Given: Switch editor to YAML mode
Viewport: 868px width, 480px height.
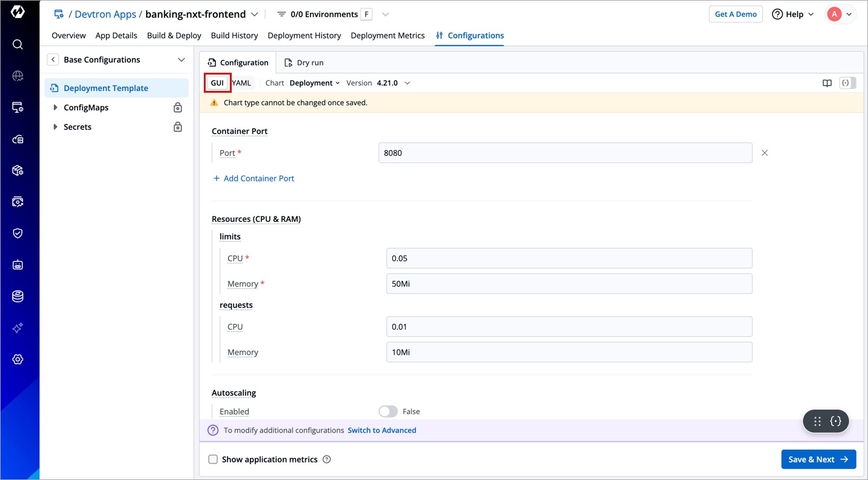Looking at the screenshot, I should coord(241,83).
